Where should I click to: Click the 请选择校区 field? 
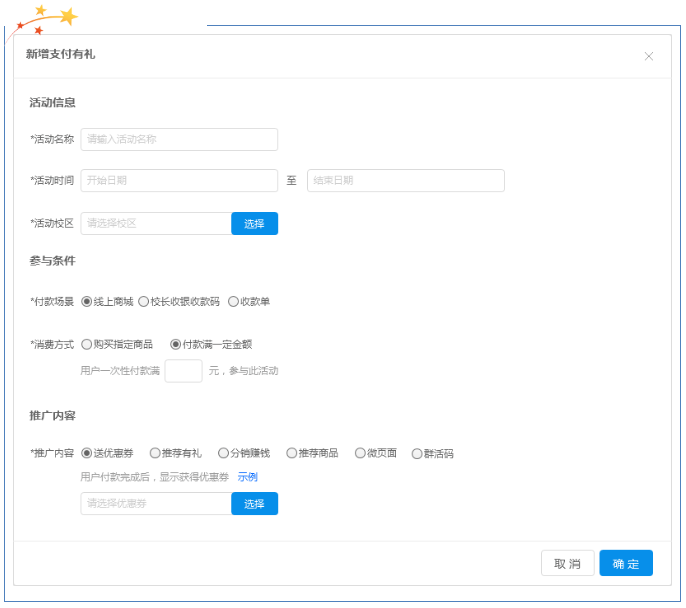pyautogui.click(x=156, y=223)
